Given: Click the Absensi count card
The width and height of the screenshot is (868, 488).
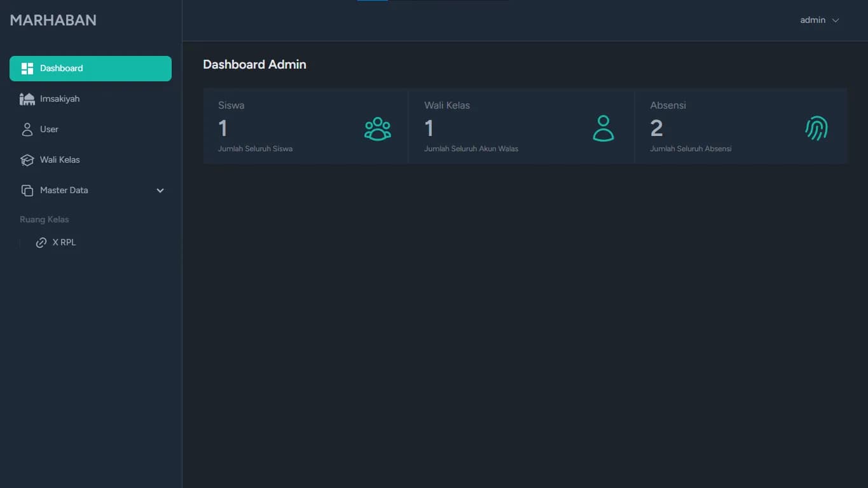Looking at the screenshot, I should [740, 126].
